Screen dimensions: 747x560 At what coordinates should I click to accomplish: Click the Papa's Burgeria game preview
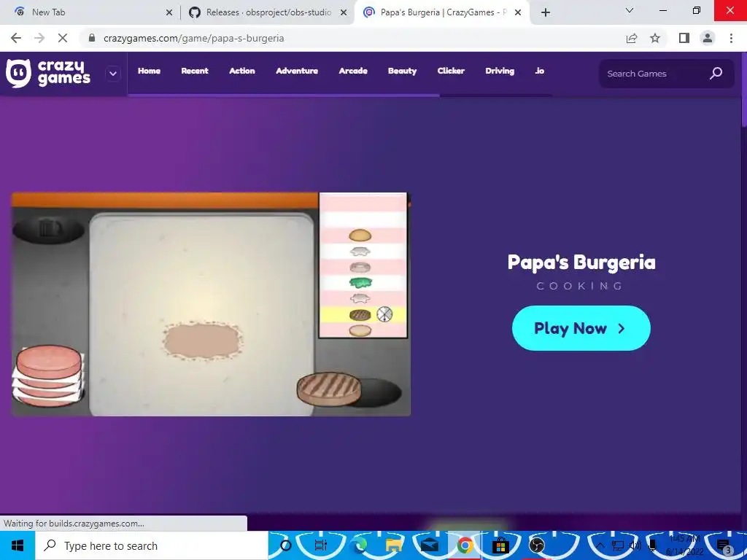[211, 304]
